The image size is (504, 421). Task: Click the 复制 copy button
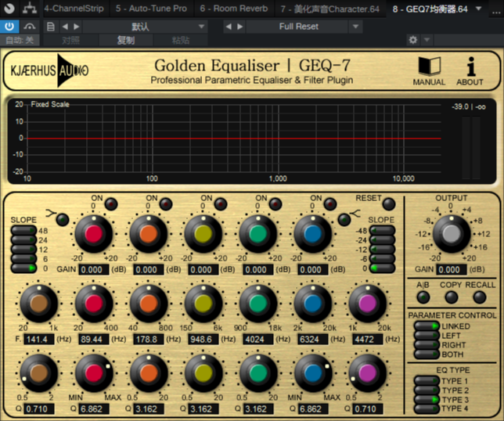(x=126, y=40)
